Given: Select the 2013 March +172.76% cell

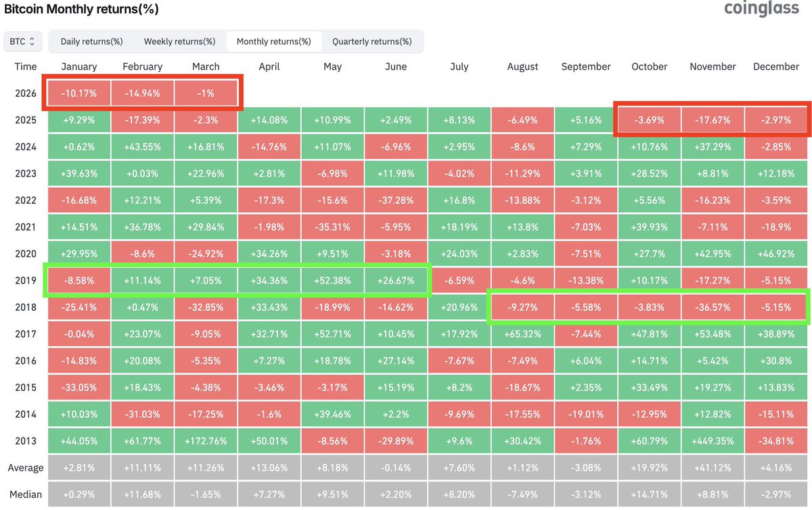Looking at the screenshot, I should click(206, 441).
